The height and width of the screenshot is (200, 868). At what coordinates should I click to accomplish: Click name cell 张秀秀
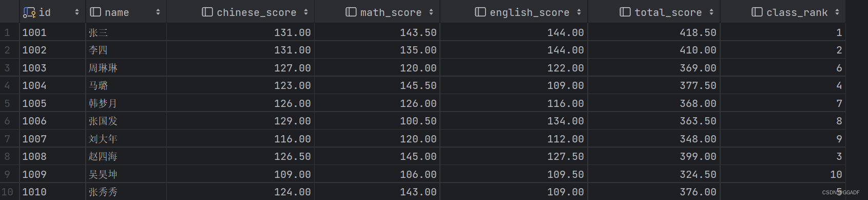tap(126, 192)
